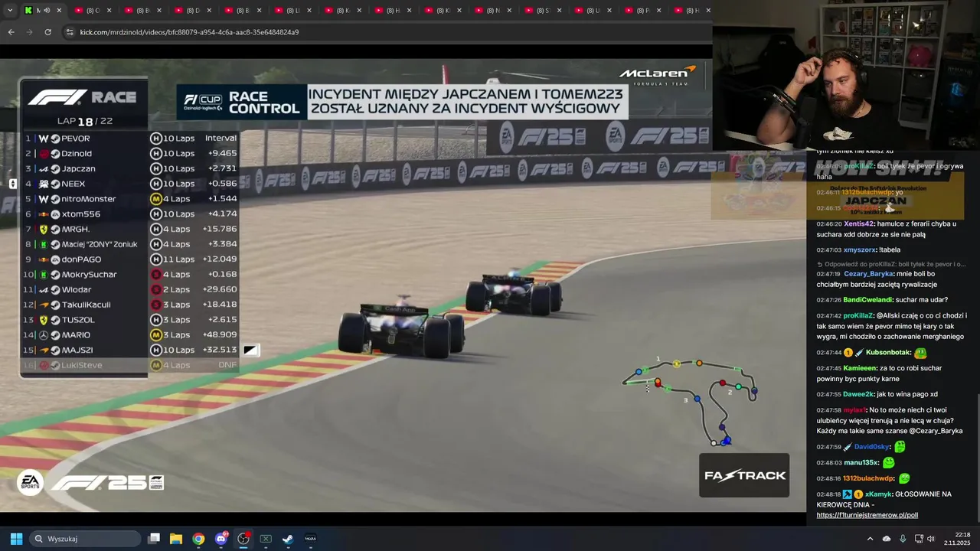Click the orange badge beside Kubsonbotak's name
The width and height of the screenshot is (980, 551).
(x=848, y=353)
